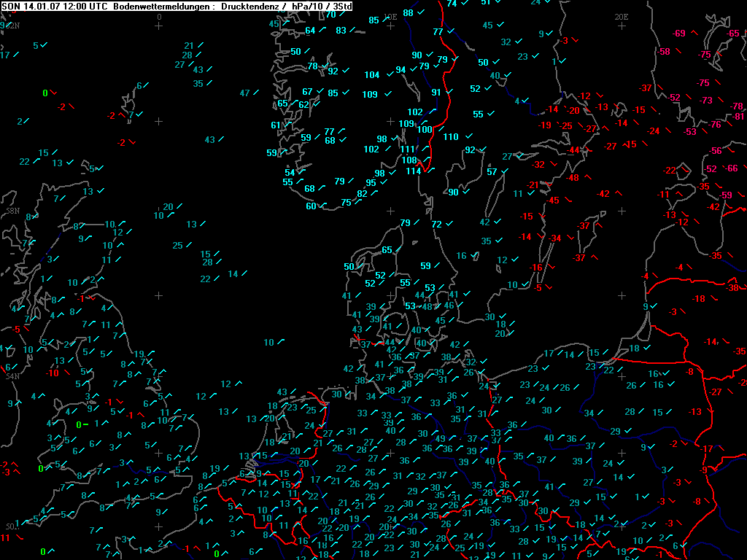Select the '58N' latitude label
The height and width of the screenshot is (560, 747).
12,210
